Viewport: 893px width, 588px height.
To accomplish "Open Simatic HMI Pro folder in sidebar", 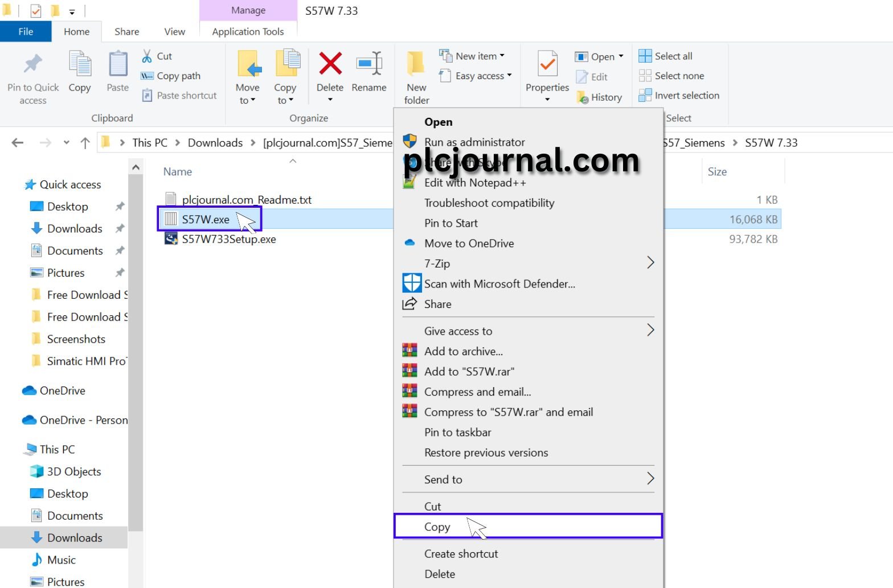I will click(x=78, y=361).
